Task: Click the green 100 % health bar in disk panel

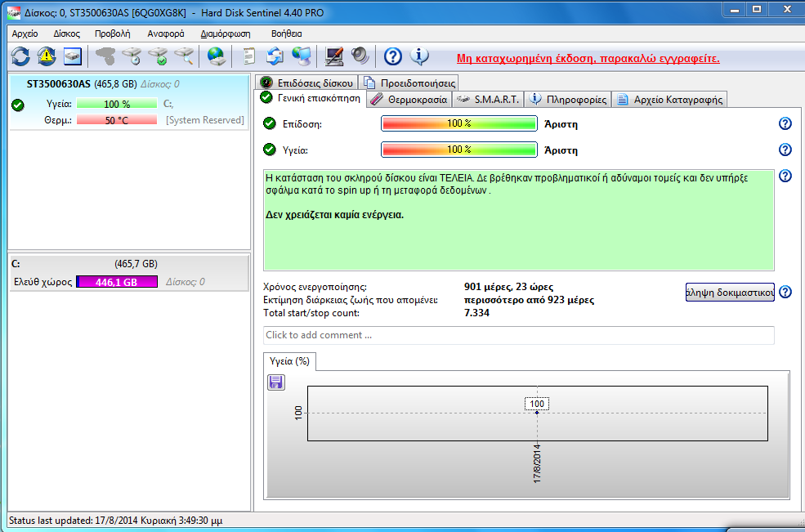Action: (x=117, y=105)
